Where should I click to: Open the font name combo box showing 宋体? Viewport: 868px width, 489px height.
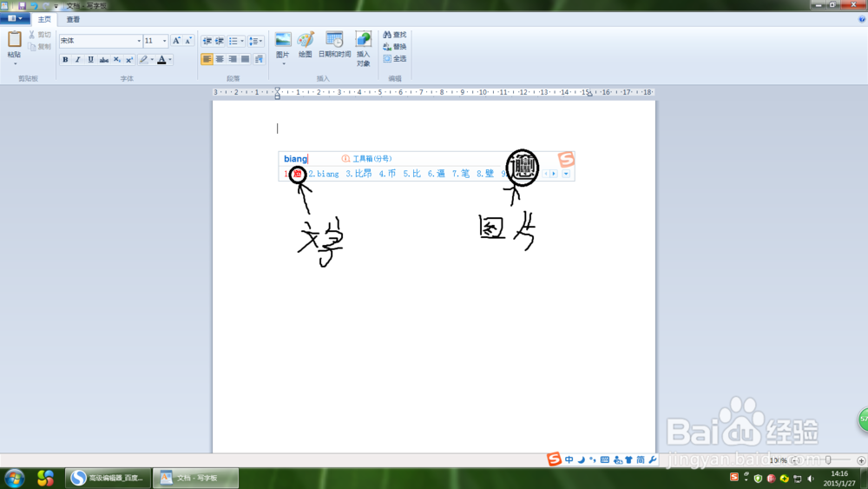(x=100, y=41)
